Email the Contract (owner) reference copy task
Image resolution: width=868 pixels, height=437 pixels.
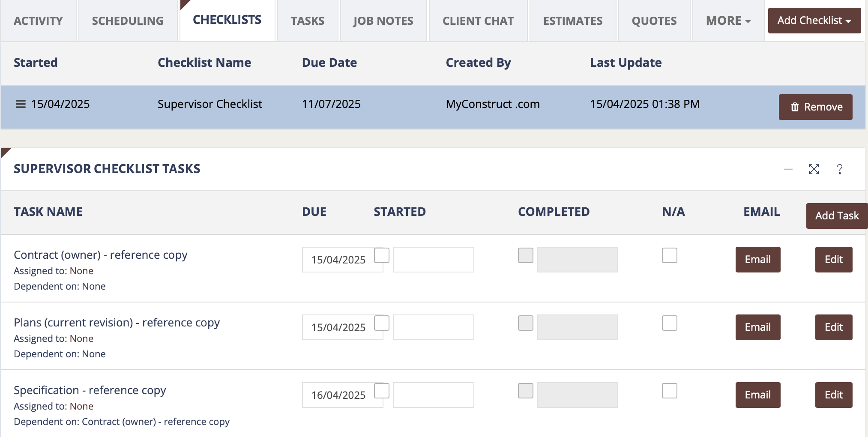(757, 260)
